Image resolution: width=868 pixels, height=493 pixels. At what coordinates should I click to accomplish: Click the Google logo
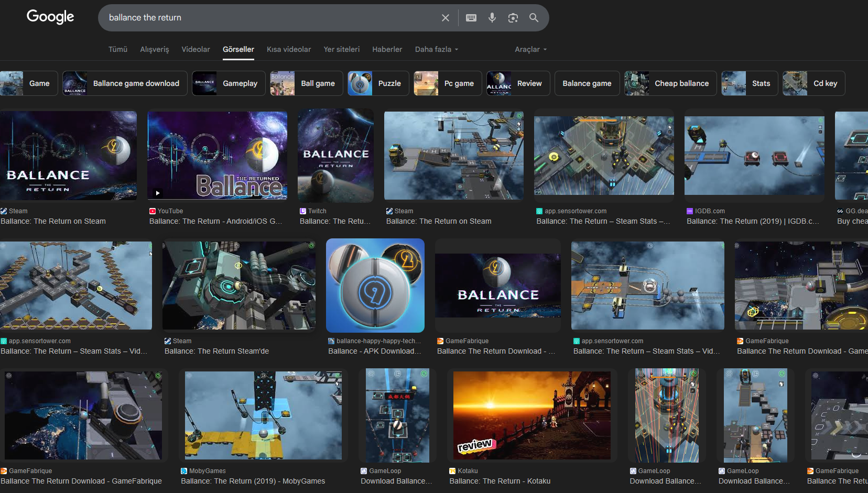tap(50, 17)
